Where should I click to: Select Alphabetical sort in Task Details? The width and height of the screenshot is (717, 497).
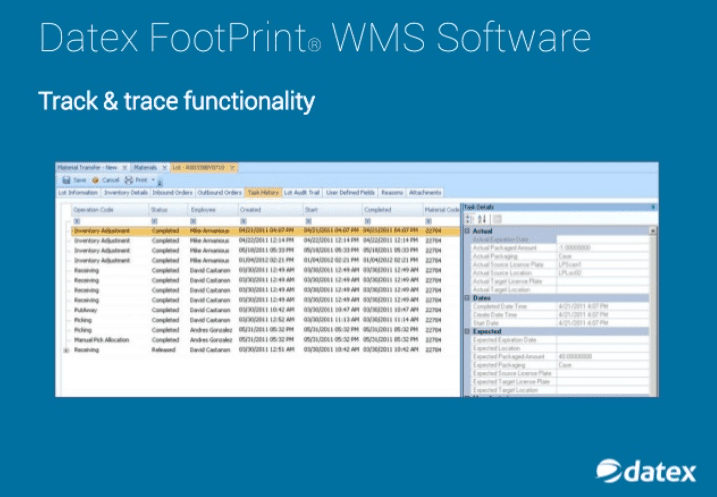tap(482, 219)
